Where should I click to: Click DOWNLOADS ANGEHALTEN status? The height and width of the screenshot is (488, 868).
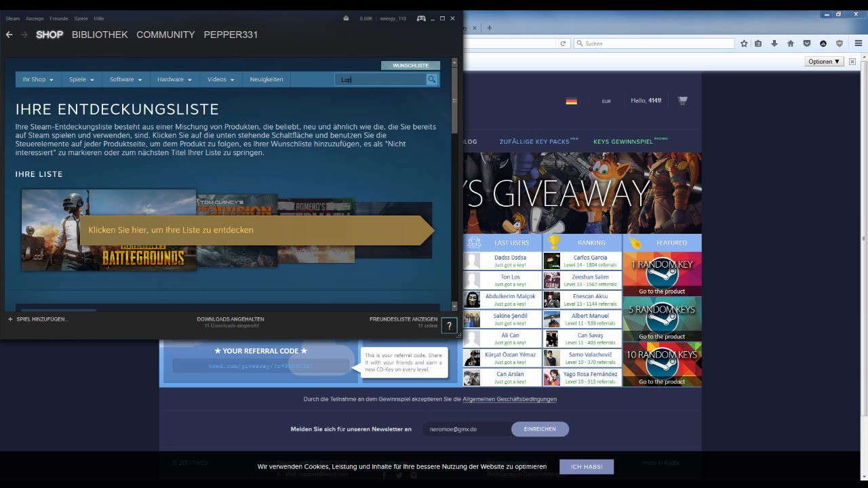pos(231,319)
